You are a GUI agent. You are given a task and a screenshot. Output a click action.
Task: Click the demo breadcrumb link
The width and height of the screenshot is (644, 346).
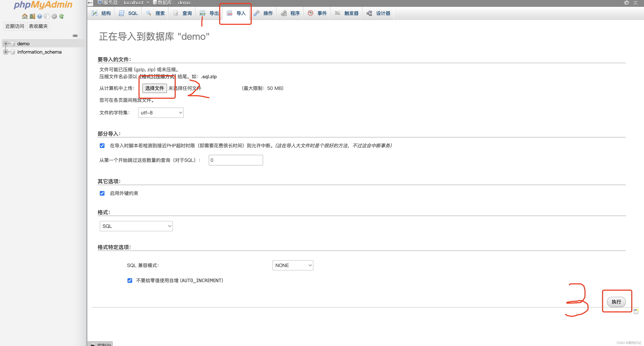184,3
